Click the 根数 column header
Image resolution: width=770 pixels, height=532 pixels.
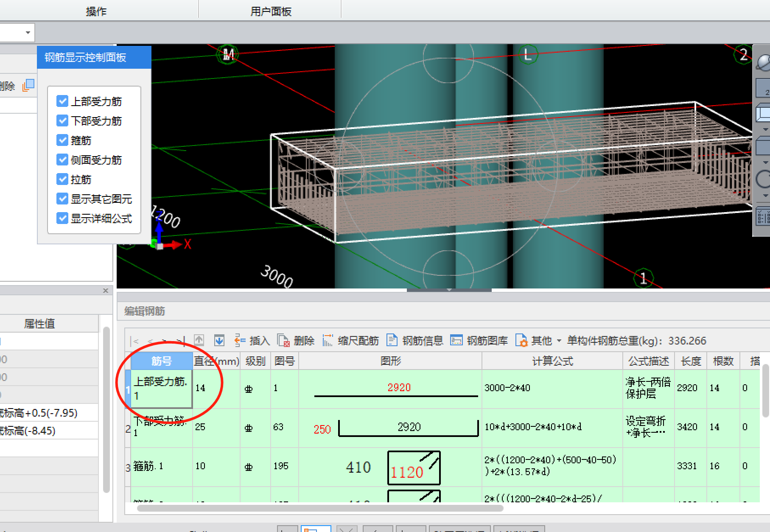tap(723, 361)
